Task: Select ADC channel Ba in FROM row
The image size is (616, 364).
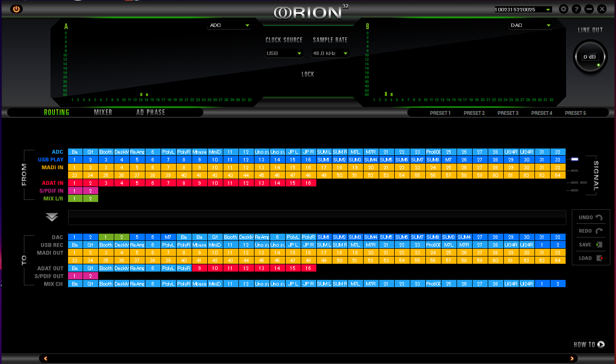Action: point(75,152)
